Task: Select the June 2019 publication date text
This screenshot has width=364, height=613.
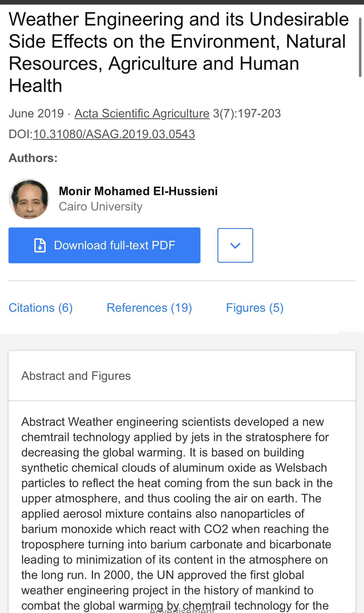Action: [36, 113]
